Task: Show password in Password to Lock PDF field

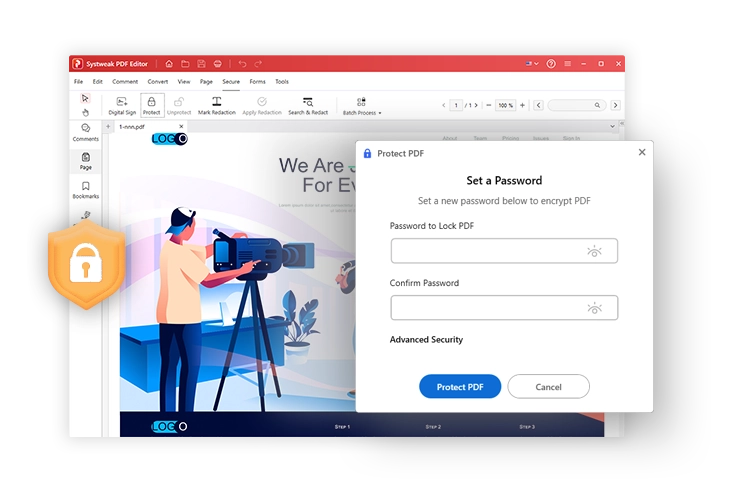Action: click(594, 251)
